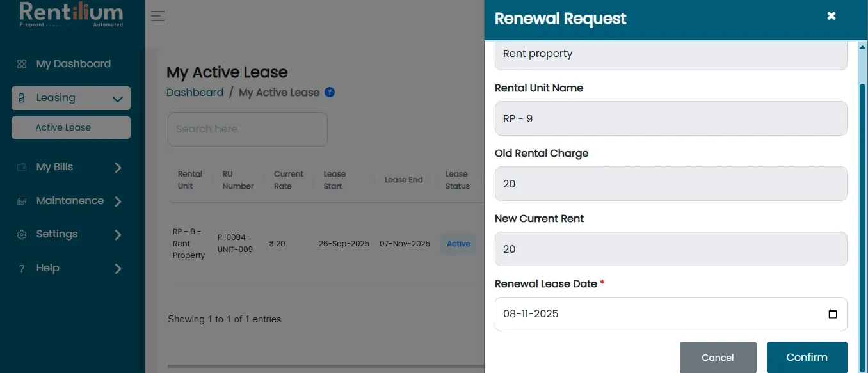The width and height of the screenshot is (868, 373).
Task: Click the Help question mark icon
Action: point(22,269)
